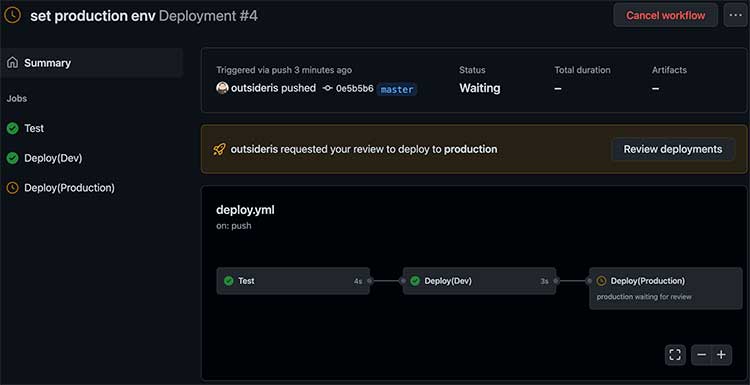Screen dimensions: 750x385
Task: Click the Test node in workflow graph
Action: (x=293, y=281)
